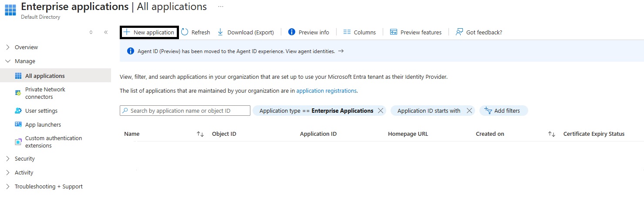644x215 pixels.
Task: Remove the Application type filter with X
Action: [381, 111]
